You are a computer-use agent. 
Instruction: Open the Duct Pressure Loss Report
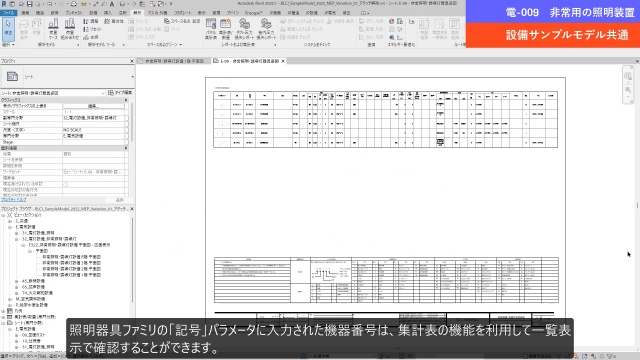point(244,29)
